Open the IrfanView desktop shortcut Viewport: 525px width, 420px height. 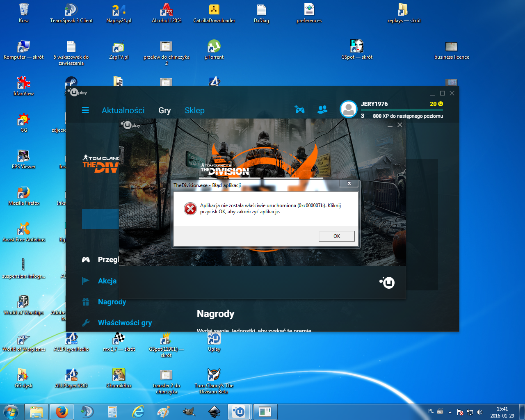point(24,86)
